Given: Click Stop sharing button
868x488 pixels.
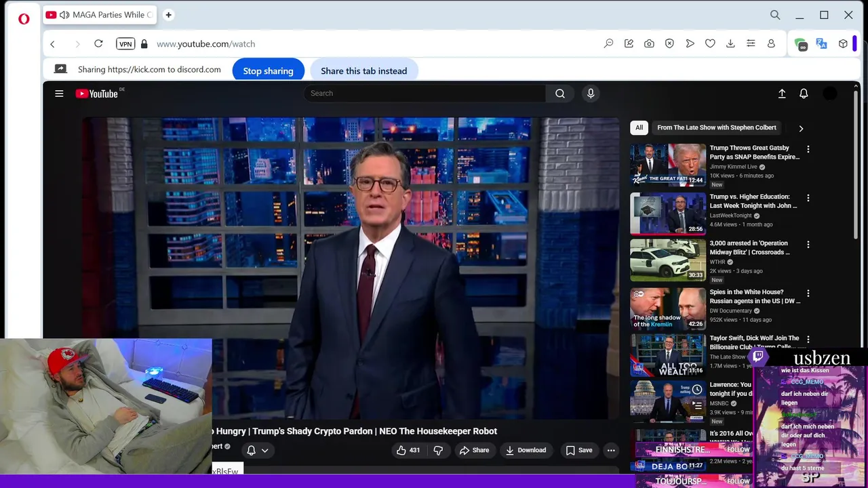Looking at the screenshot, I should click(x=268, y=70).
